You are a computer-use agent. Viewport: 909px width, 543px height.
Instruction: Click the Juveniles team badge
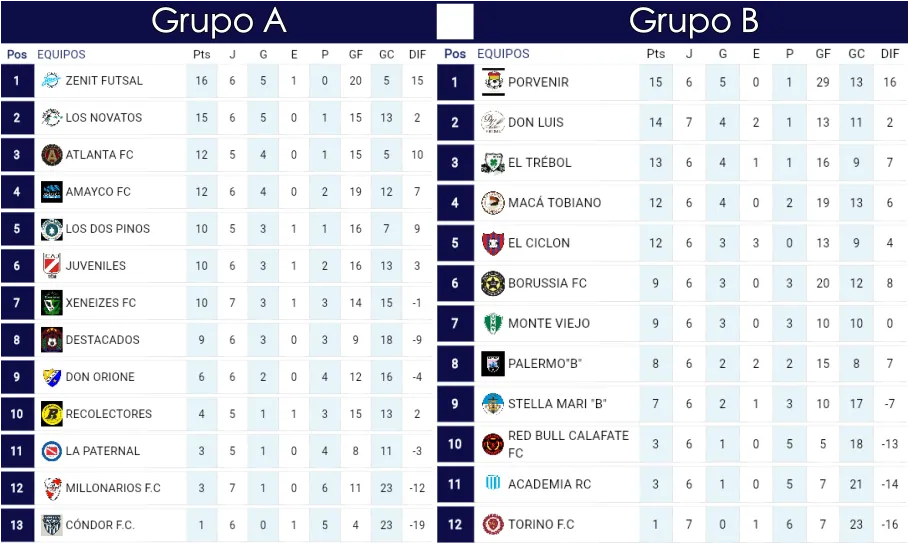pos(52,265)
